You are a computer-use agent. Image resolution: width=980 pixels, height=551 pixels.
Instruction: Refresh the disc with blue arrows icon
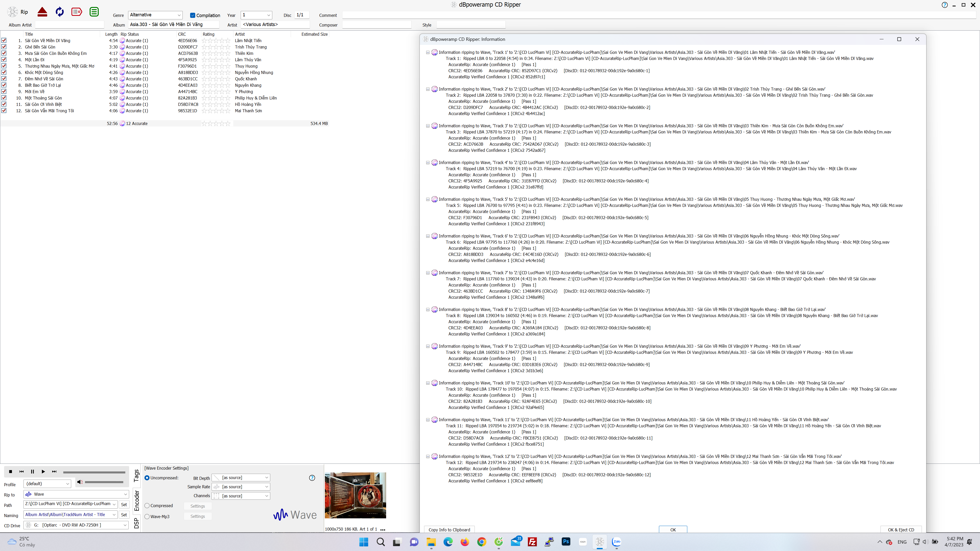[x=59, y=12]
